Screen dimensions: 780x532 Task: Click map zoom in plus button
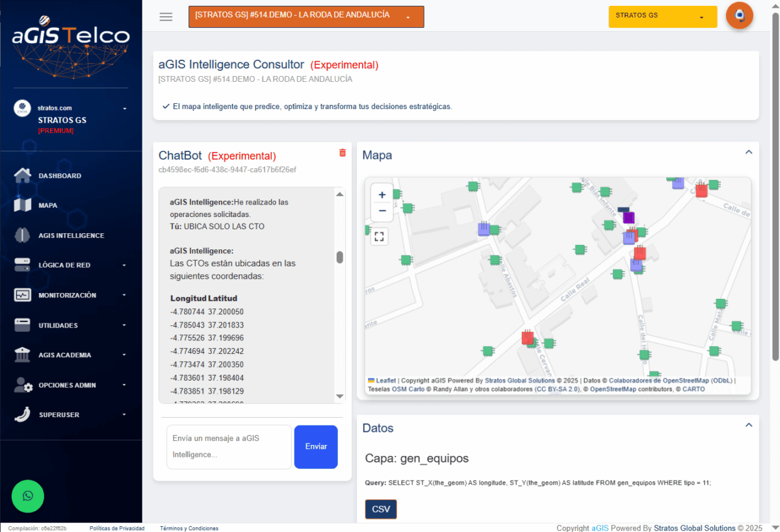coord(382,194)
